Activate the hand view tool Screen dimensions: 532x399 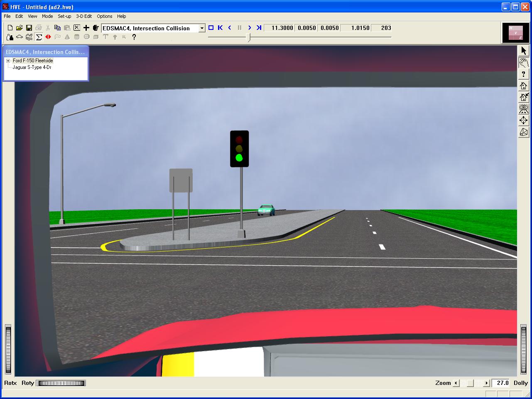tap(524, 63)
